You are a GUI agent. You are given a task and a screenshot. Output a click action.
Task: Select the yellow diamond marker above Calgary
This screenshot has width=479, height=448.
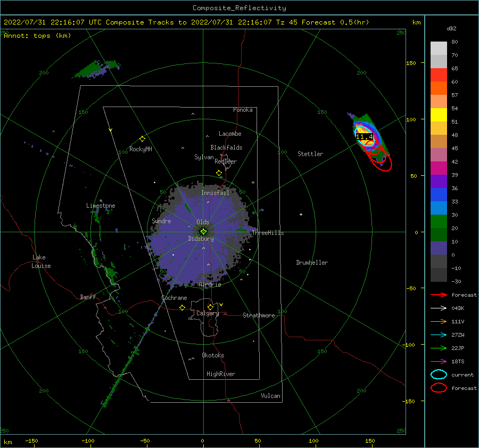[210, 307]
